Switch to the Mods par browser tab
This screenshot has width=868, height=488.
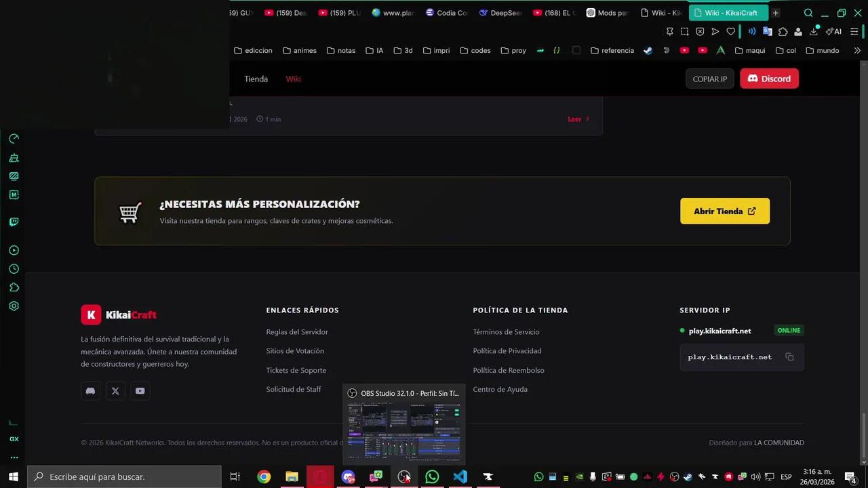coord(608,13)
